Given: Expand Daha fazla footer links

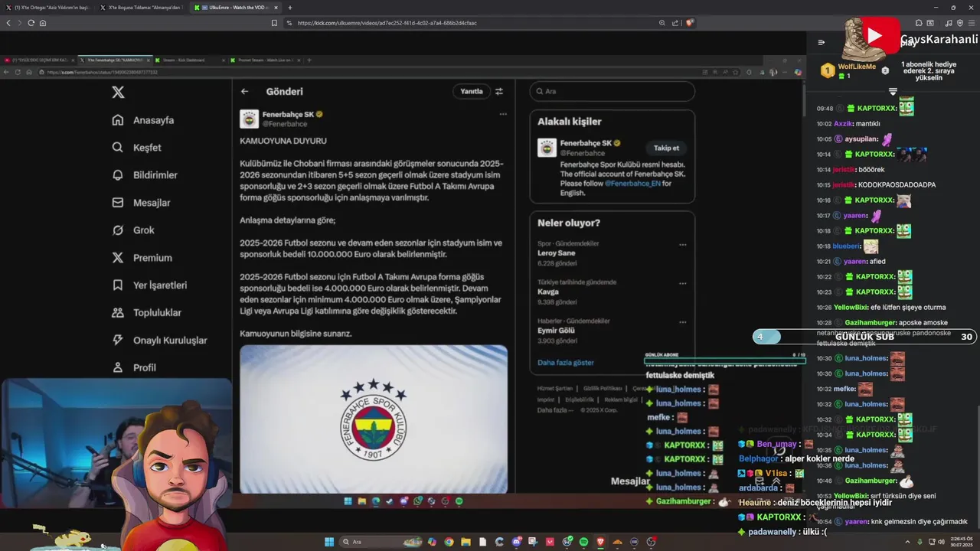Looking at the screenshot, I should (x=555, y=410).
